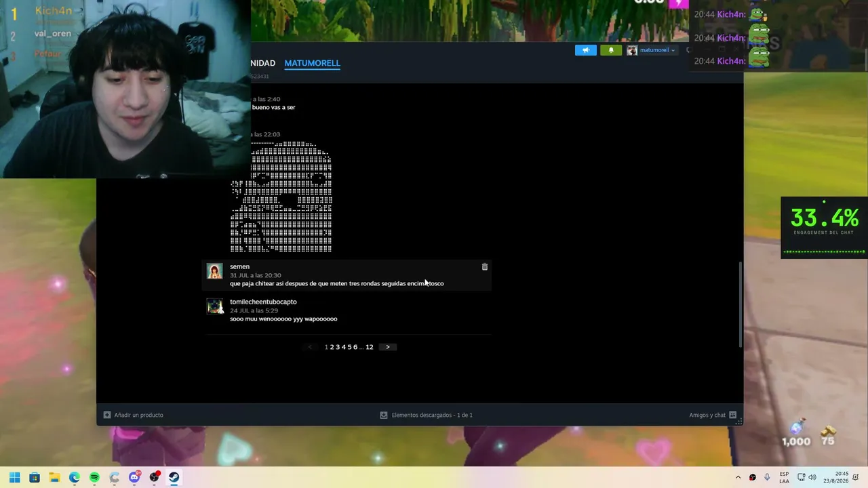The image size is (868, 488).
Task: Jump to comments page 12
Action: [x=370, y=347]
